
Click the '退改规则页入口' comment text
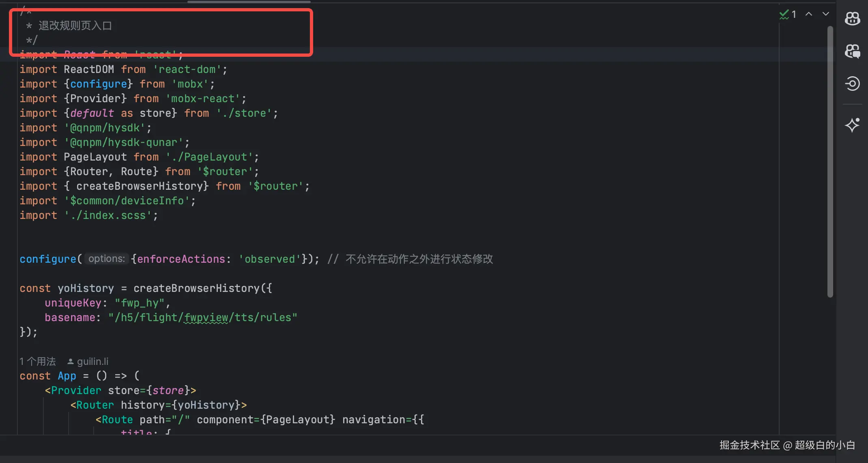[75, 26]
